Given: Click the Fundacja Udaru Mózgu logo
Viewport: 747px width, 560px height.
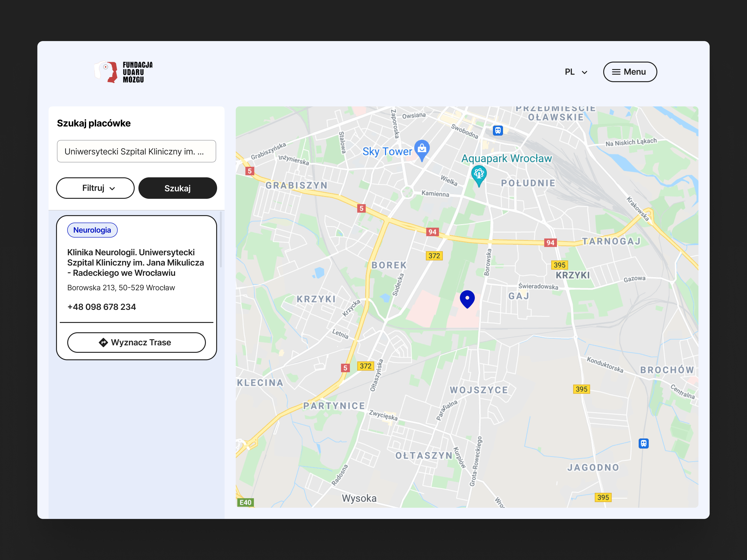Looking at the screenshot, I should tap(123, 72).
